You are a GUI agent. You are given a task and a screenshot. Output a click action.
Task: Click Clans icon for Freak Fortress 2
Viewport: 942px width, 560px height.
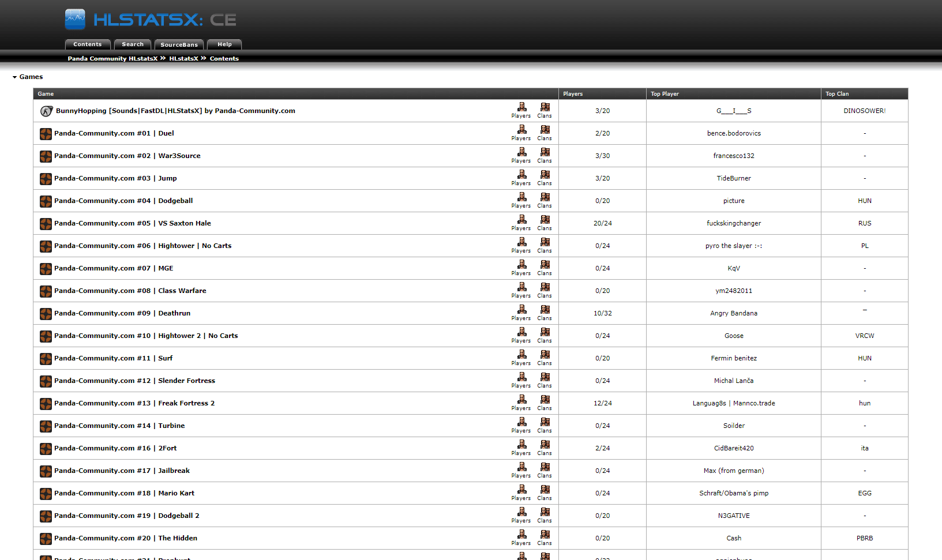545,402
